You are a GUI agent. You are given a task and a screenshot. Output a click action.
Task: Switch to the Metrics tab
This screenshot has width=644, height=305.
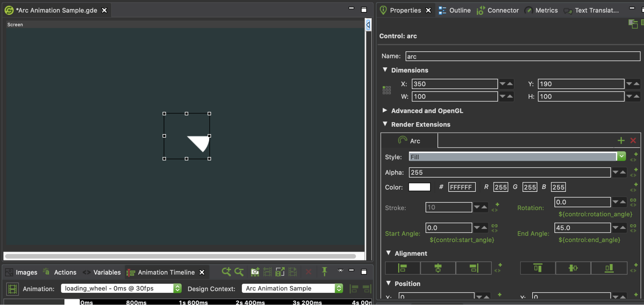click(541, 10)
